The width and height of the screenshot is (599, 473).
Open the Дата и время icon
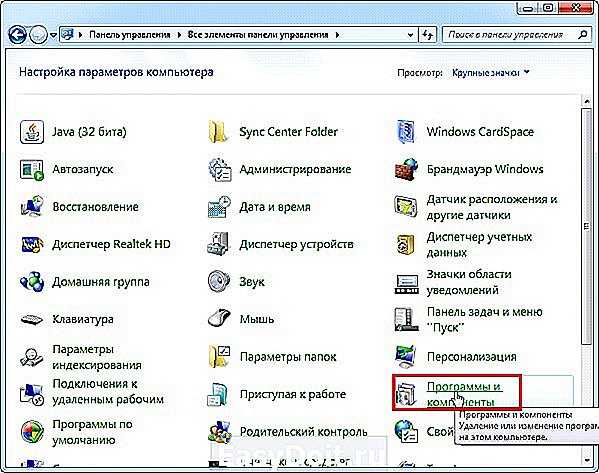click(220, 207)
